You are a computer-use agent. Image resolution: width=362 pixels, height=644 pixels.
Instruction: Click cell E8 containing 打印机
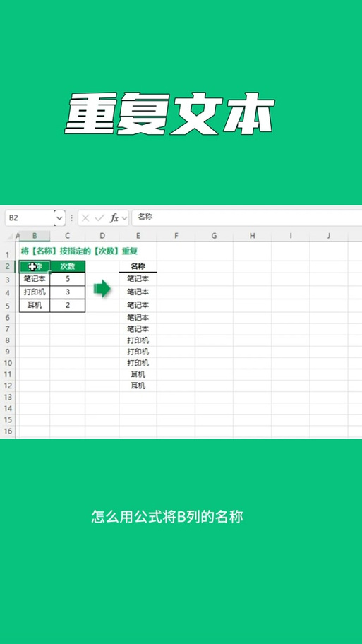(138, 340)
